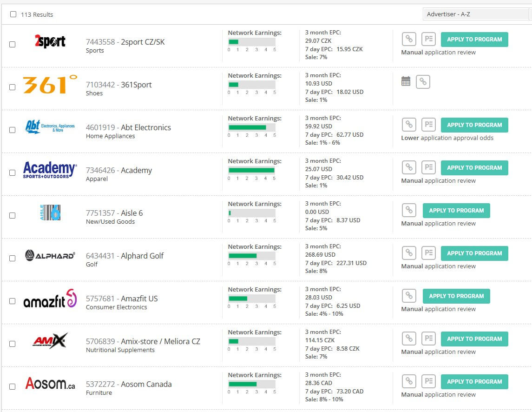
Task: Click the Network Earnings bar for Academy
Action: click(x=251, y=170)
